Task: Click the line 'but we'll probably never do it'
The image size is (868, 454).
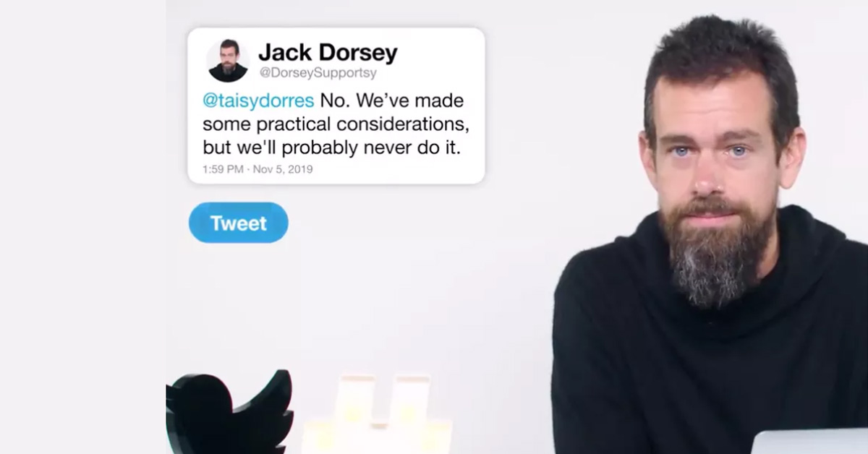Action: (331, 147)
